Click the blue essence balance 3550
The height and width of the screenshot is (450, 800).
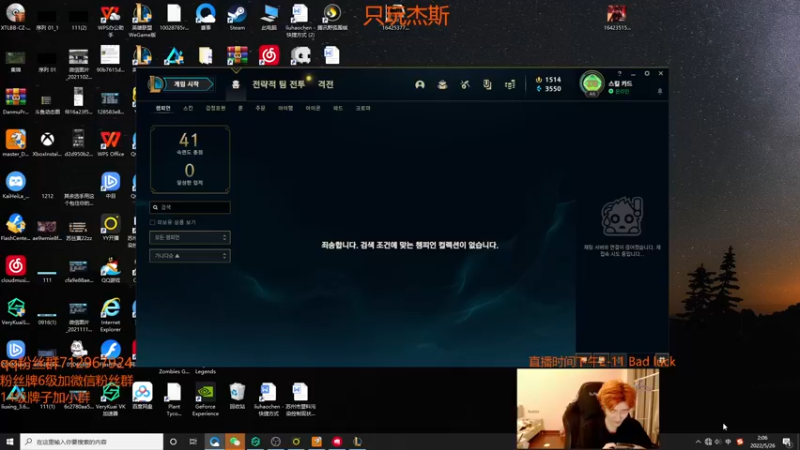coord(548,89)
